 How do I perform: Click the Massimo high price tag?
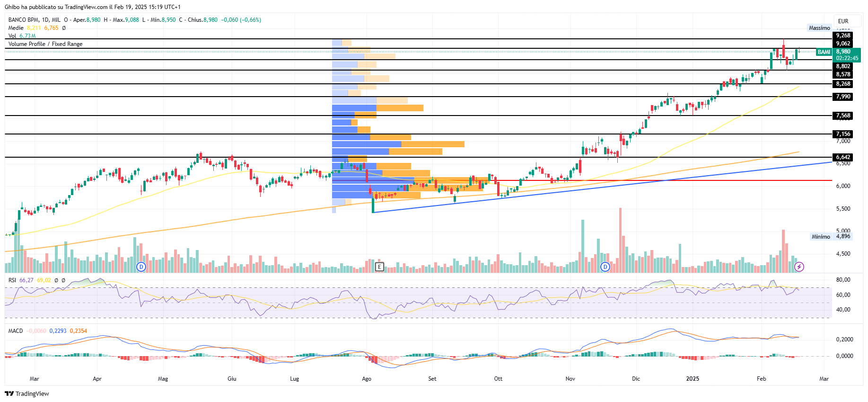tap(819, 28)
